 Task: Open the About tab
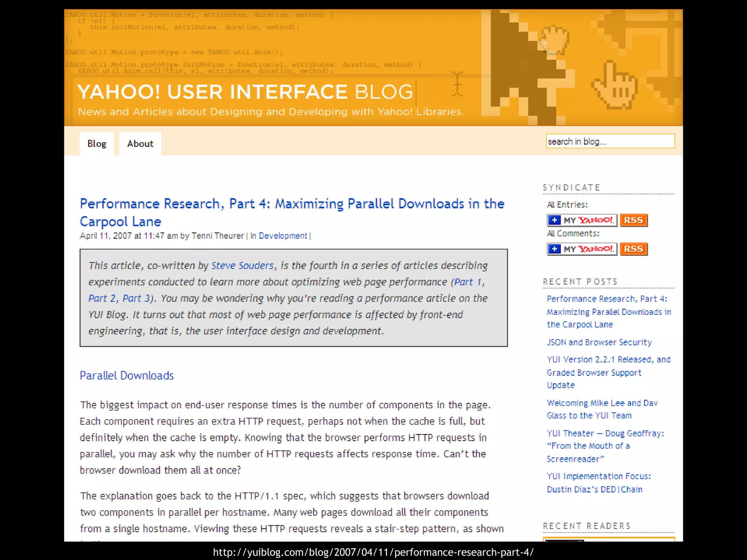(x=140, y=144)
